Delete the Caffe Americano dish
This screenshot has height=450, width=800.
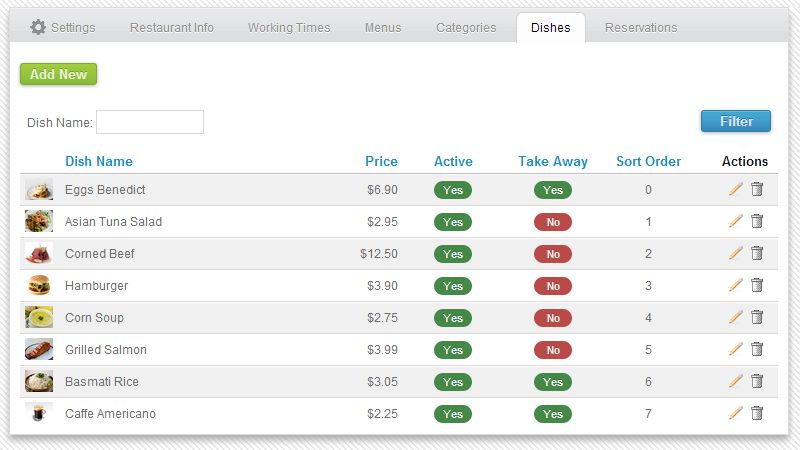coord(757,413)
